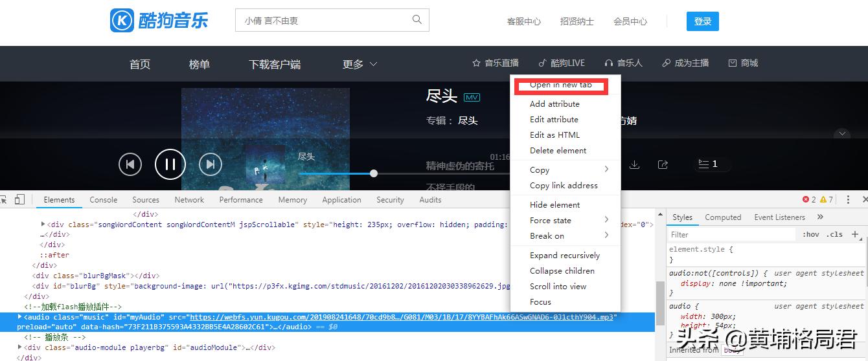
Task: Click the song progress slider handle
Action: point(374,173)
